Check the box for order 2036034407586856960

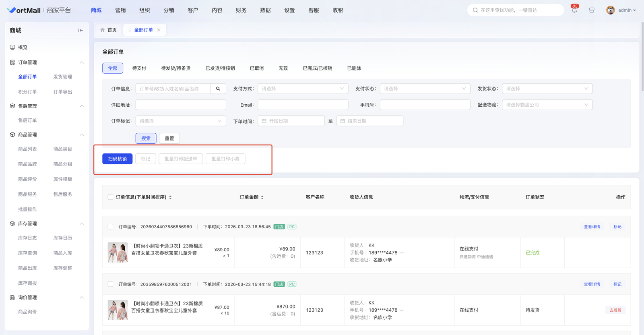tap(110, 227)
